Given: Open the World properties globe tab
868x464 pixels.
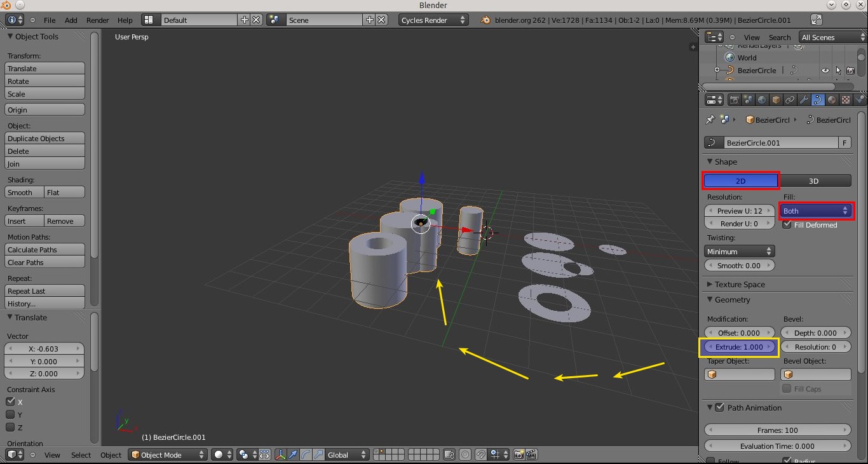Looking at the screenshot, I should [762, 100].
